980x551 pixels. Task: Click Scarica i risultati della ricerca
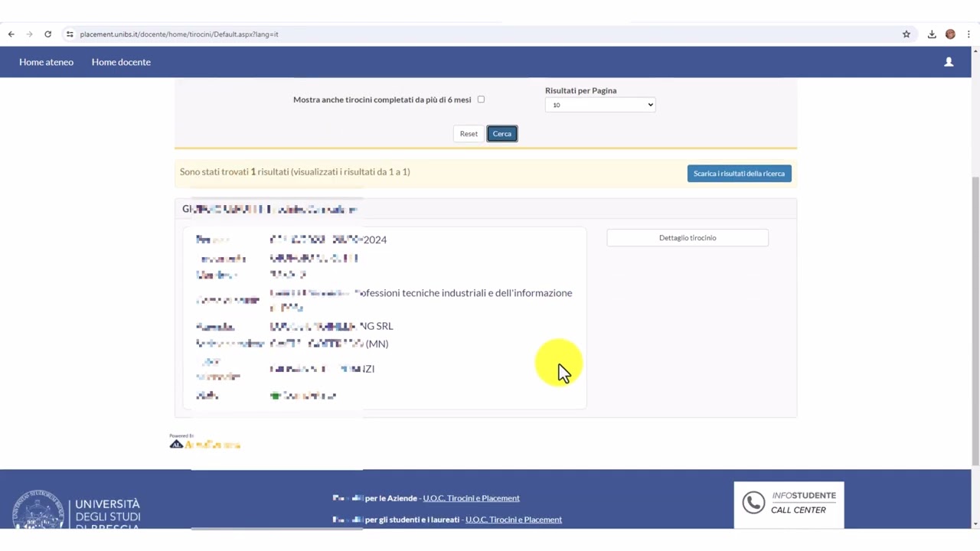(739, 174)
